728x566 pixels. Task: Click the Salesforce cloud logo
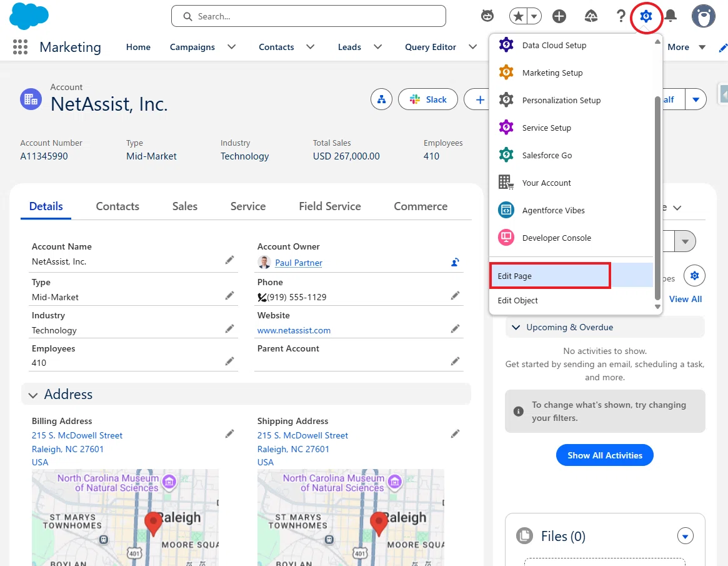click(x=29, y=16)
